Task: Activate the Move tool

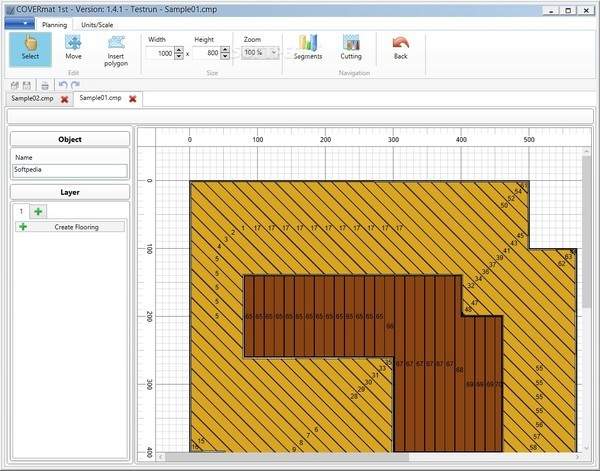Action: [x=73, y=48]
